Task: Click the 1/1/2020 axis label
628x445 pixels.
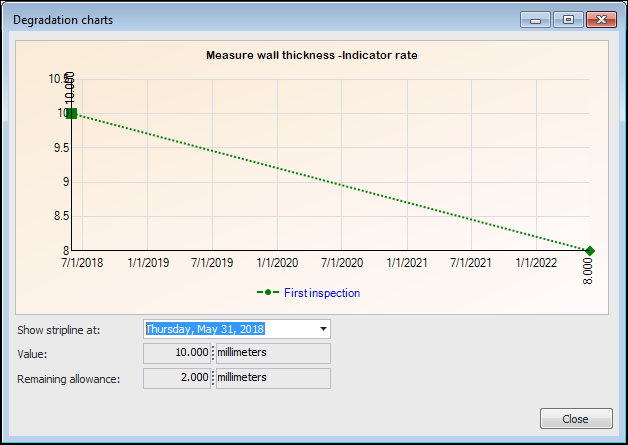Action: [x=277, y=263]
